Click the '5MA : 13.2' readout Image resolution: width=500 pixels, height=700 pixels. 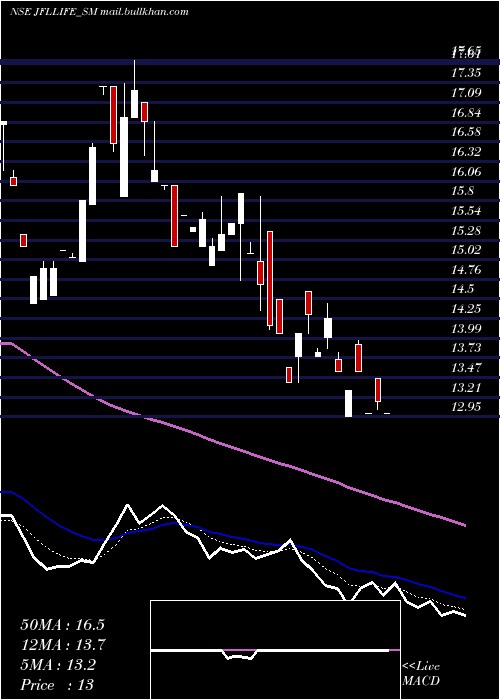point(58,665)
